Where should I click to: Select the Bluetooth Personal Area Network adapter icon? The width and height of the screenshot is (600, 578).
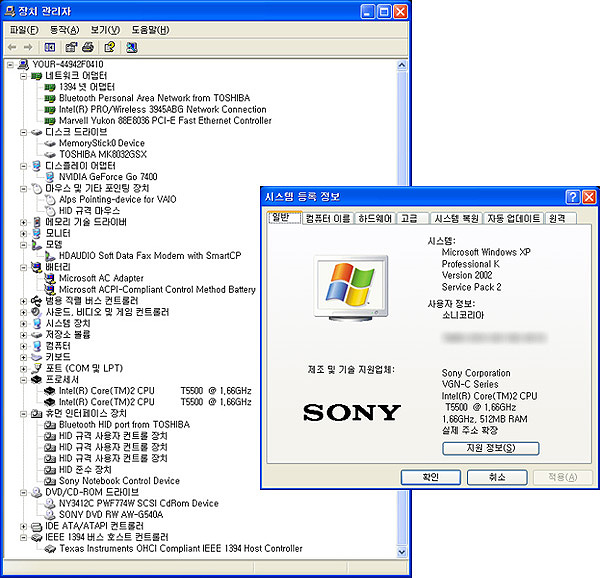49,98
